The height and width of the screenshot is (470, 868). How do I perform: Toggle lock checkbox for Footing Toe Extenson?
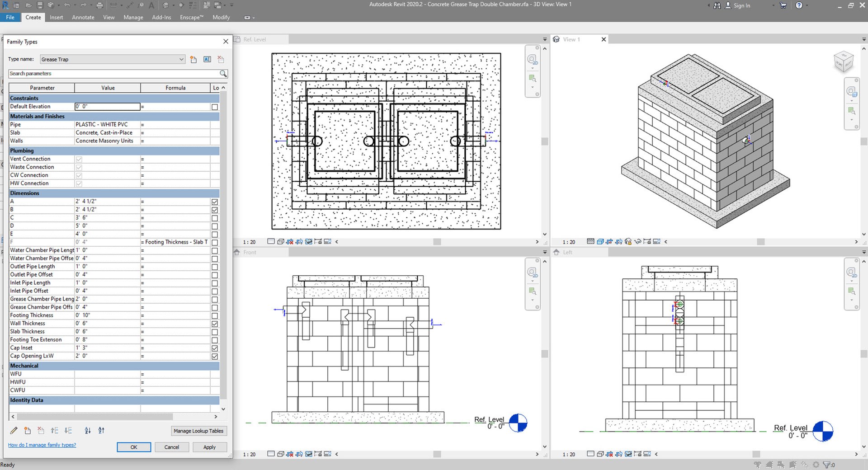215,340
